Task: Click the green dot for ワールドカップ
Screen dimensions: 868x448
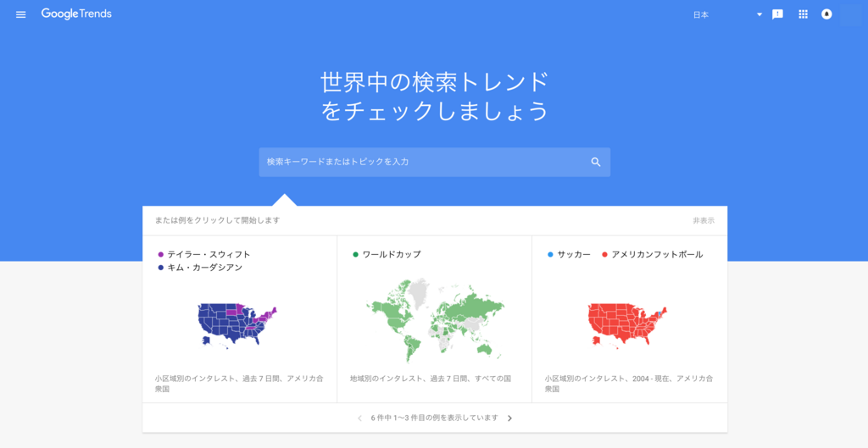Action: (x=355, y=255)
